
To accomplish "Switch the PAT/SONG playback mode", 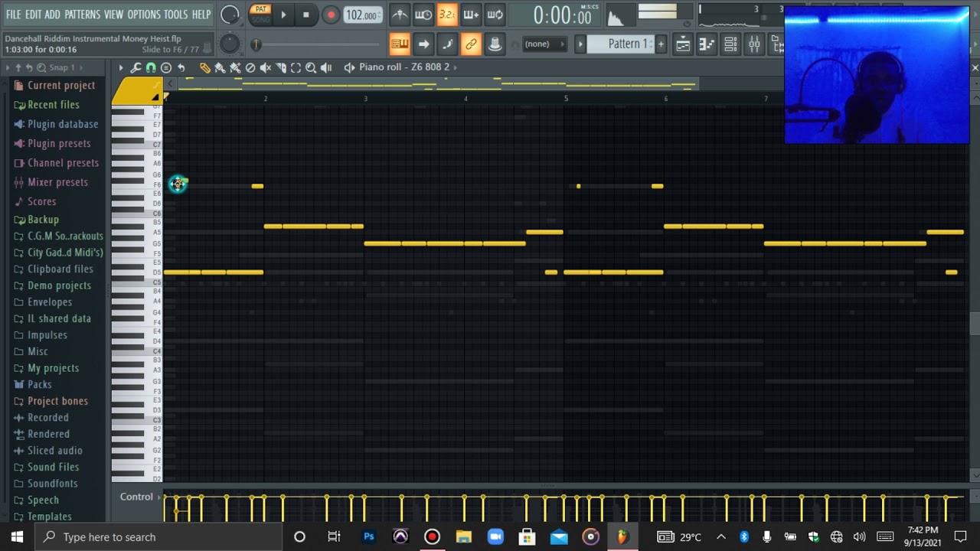I will point(260,15).
